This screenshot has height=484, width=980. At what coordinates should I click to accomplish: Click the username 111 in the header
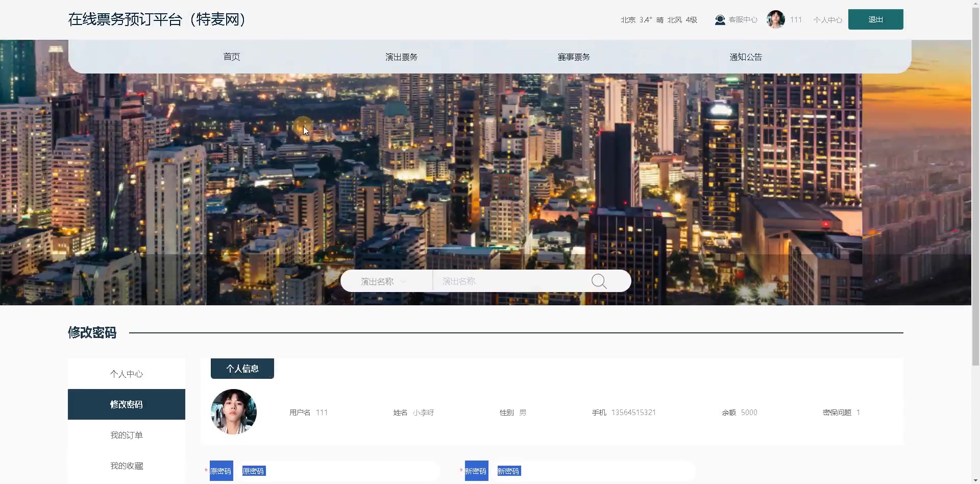click(x=796, y=20)
